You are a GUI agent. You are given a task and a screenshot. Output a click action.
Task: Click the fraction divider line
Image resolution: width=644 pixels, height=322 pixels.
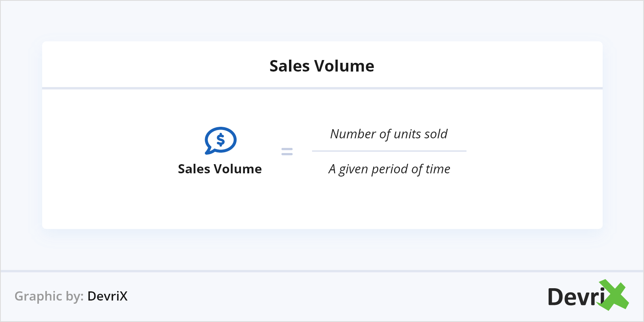[x=389, y=151]
